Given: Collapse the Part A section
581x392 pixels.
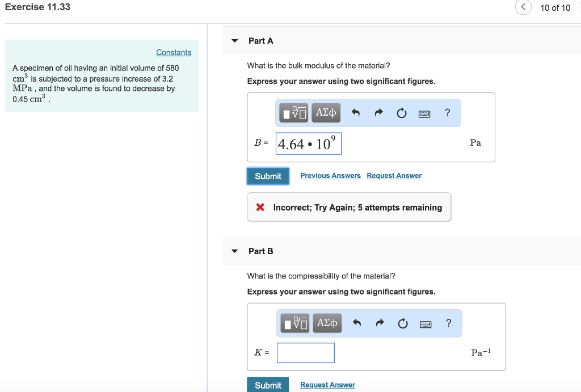Looking at the screenshot, I should [234, 40].
